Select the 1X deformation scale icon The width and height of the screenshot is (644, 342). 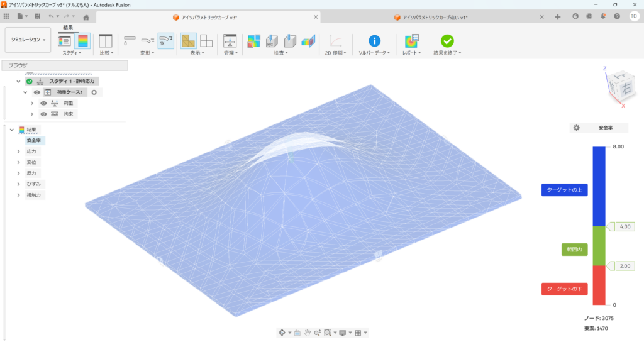click(166, 41)
